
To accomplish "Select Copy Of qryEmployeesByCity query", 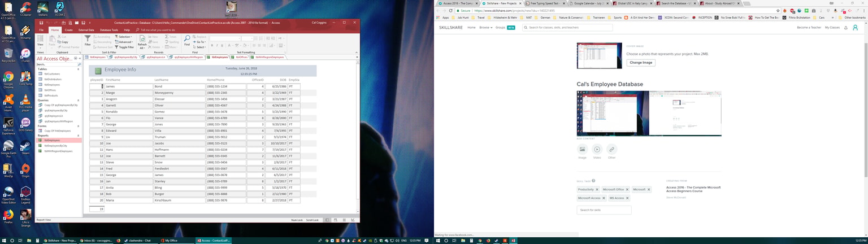I will pyautogui.click(x=61, y=105).
